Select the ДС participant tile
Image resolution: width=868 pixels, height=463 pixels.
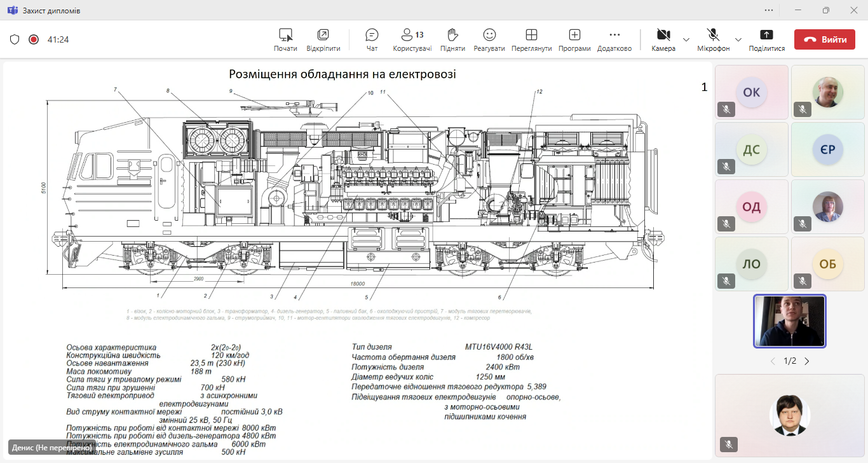[752, 149]
